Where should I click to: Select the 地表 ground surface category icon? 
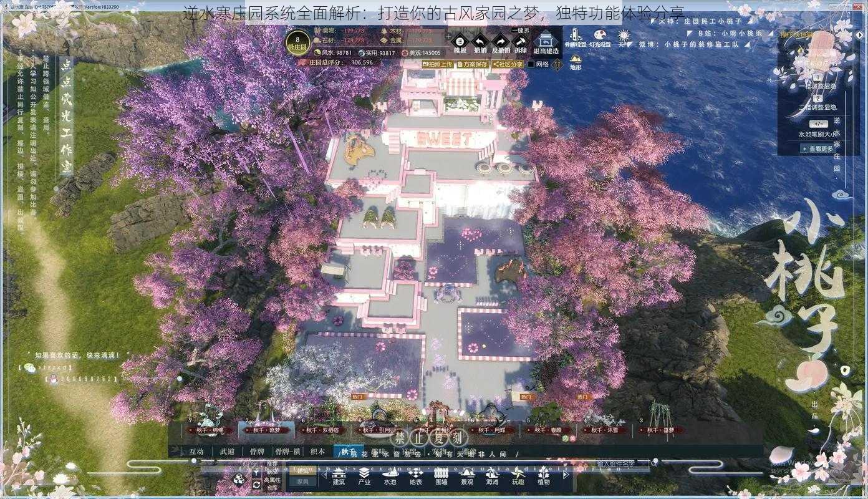tap(415, 477)
